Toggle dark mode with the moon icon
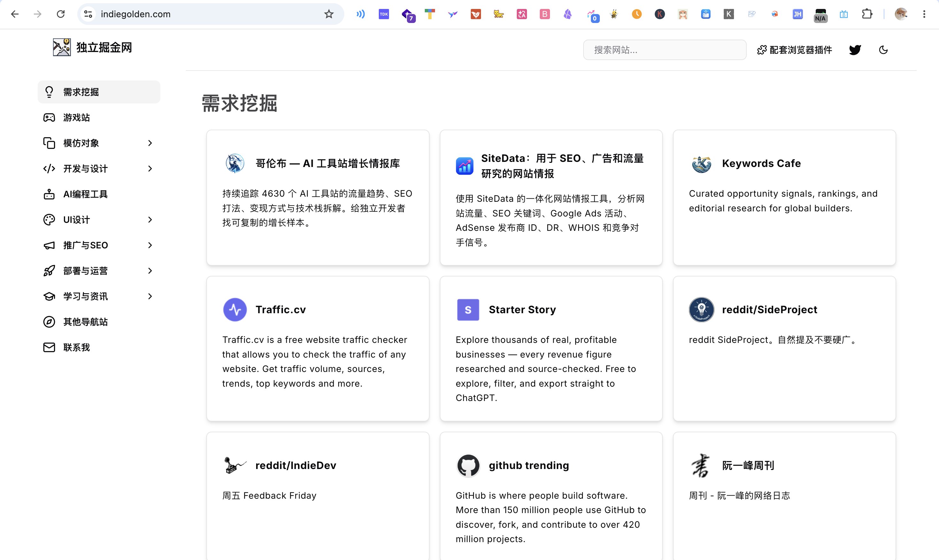 (883, 50)
